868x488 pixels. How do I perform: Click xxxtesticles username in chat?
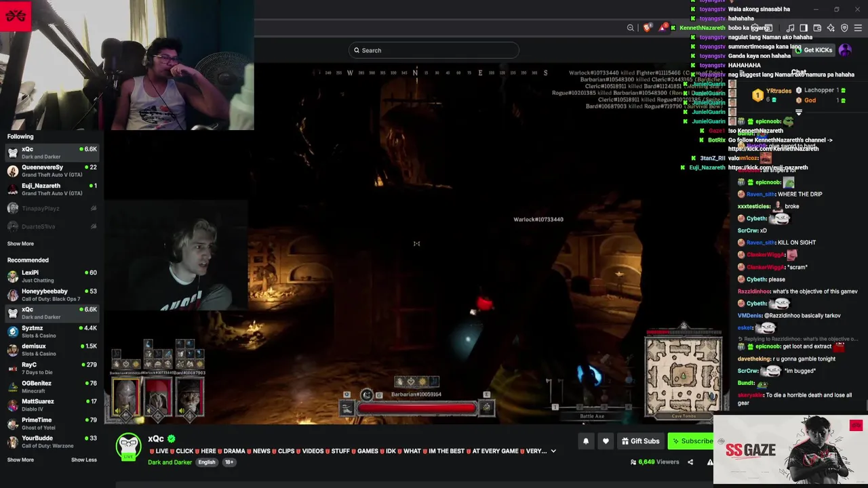754,206
